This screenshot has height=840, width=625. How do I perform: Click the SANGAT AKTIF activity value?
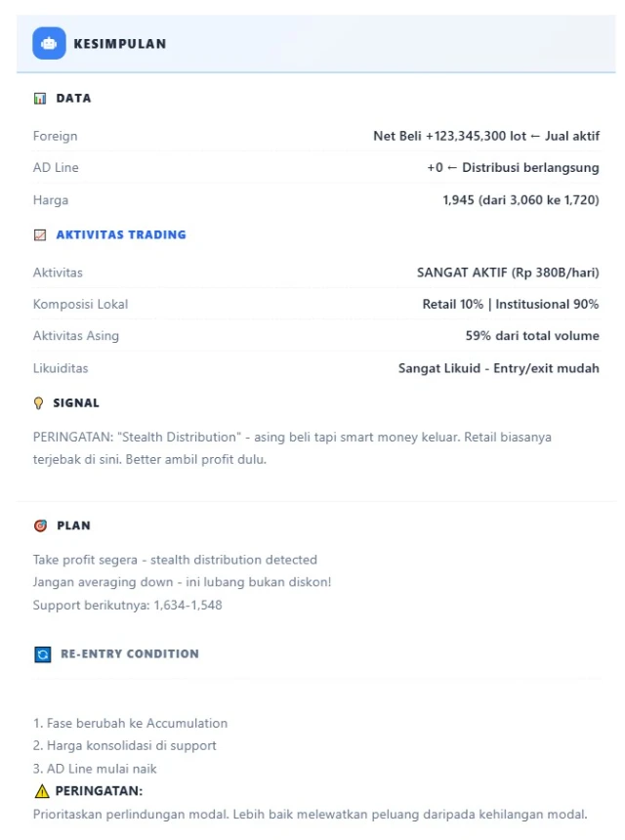tap(508, 273)
